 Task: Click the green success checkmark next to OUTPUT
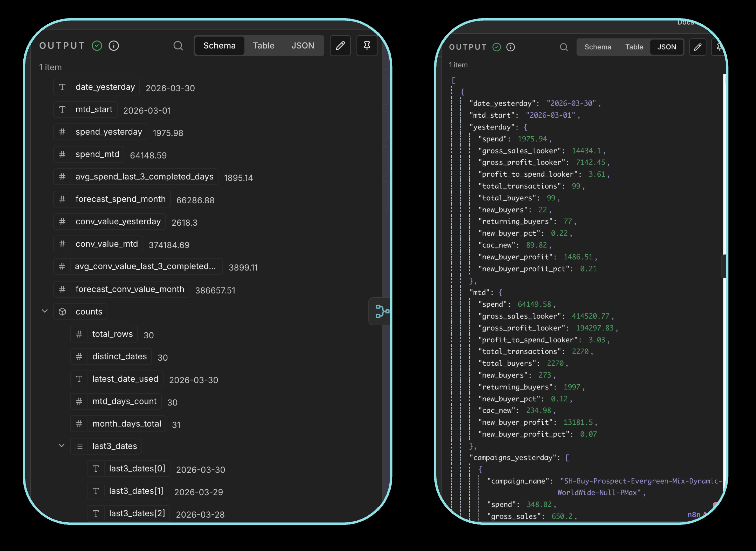(97, 45)
